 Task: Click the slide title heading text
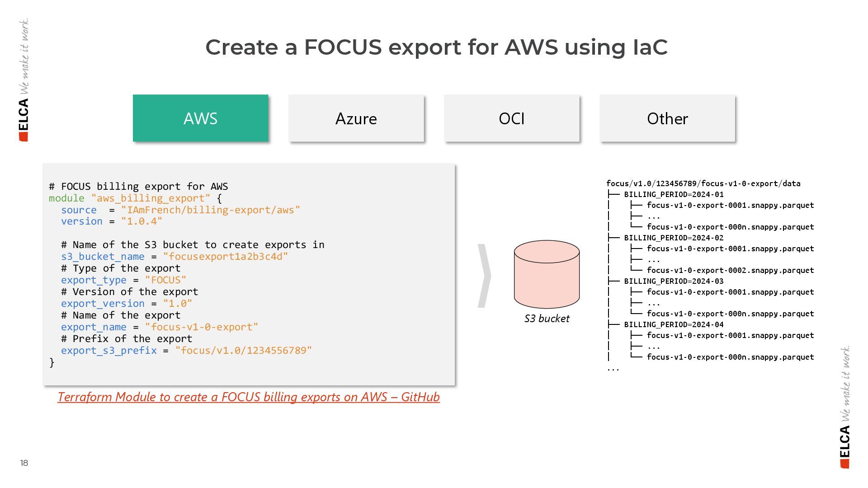coord(436,47)
